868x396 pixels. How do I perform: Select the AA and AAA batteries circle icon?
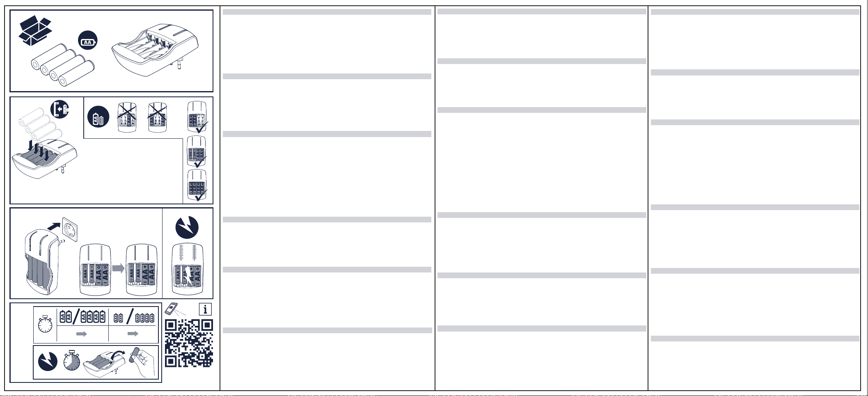[98, 117]
